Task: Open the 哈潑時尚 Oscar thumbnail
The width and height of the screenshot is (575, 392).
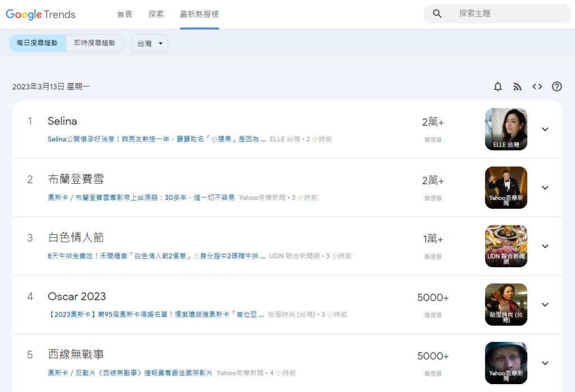Action: point(506,304)
